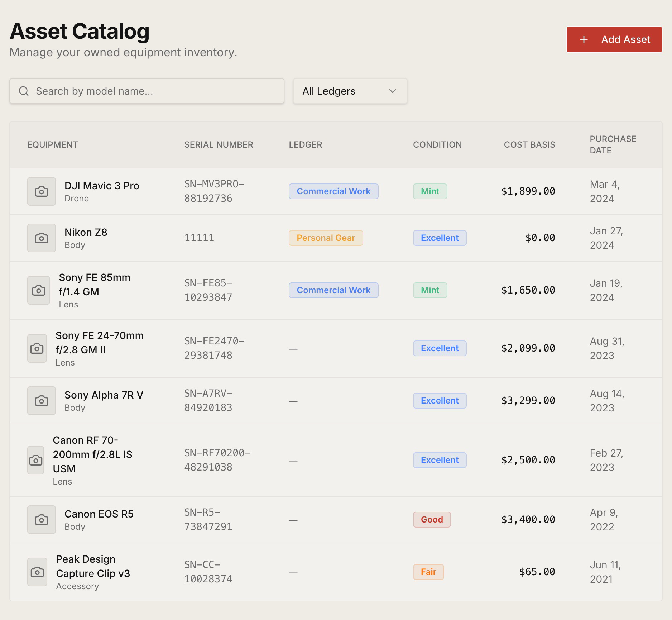
Task: Click the Mint badge on Sony FE 85mm row
Action: click(430, 290)
